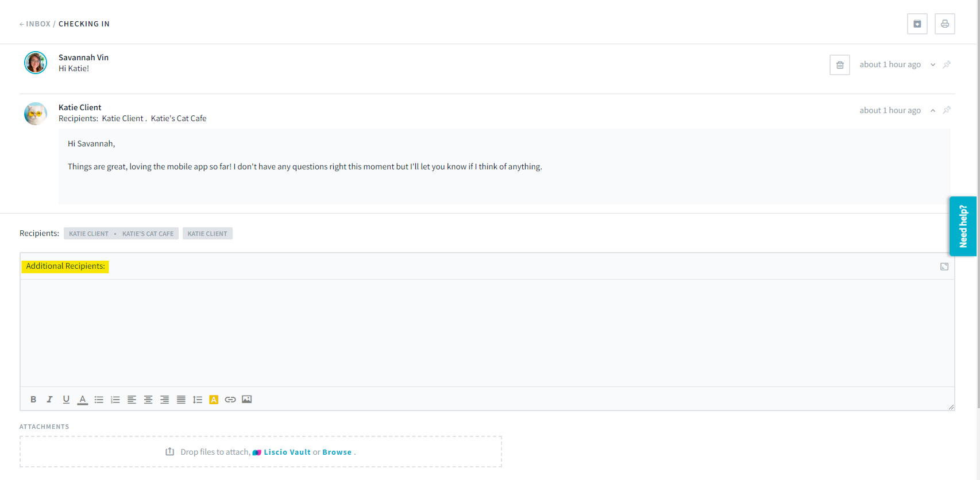Image resolution: width=980 pixels, height=480 pixels.
Task: Click the archive thread icon button
Action: (917, 24)
